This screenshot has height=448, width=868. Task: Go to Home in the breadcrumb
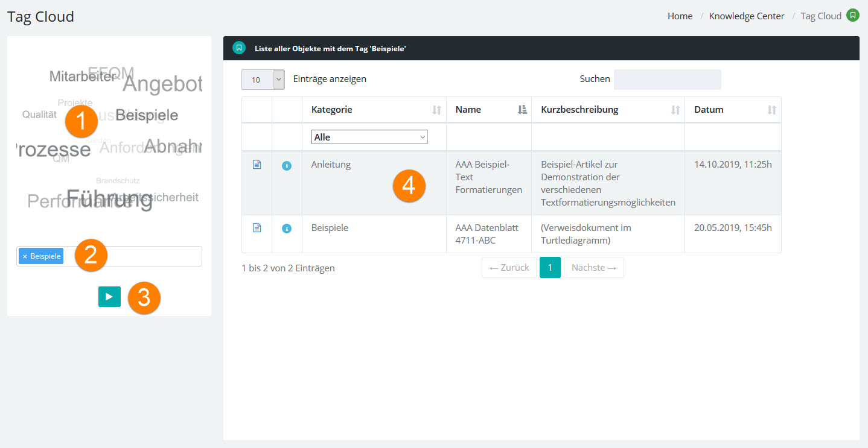(x=680, y=16)
